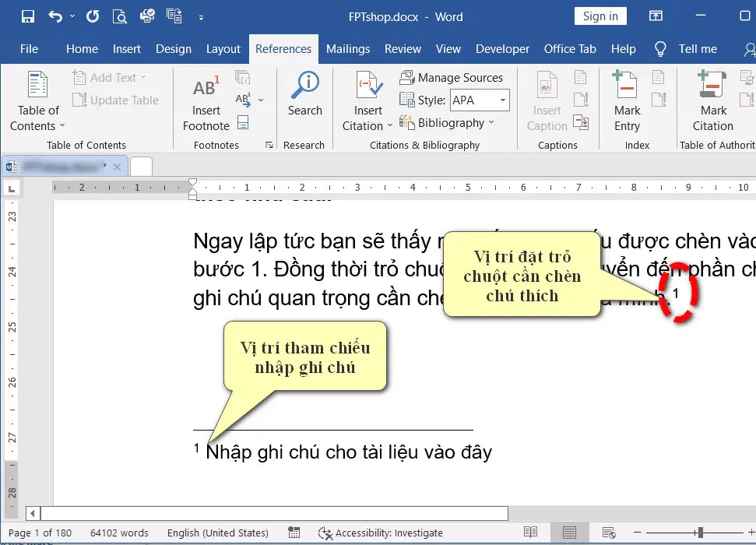The height and width of the screenshot is (545, 756).
Task: Open the File menu
Action: pyautogui.click(x=29, y=49)
